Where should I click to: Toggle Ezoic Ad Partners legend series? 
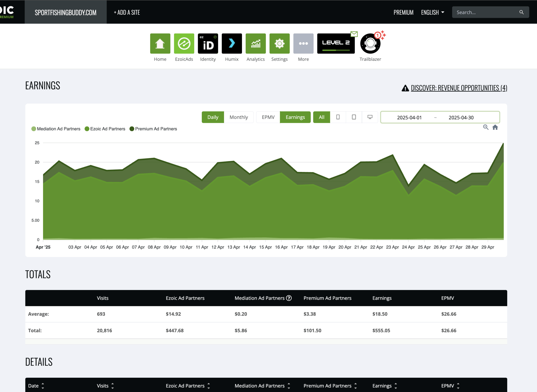tap(105, 129)
